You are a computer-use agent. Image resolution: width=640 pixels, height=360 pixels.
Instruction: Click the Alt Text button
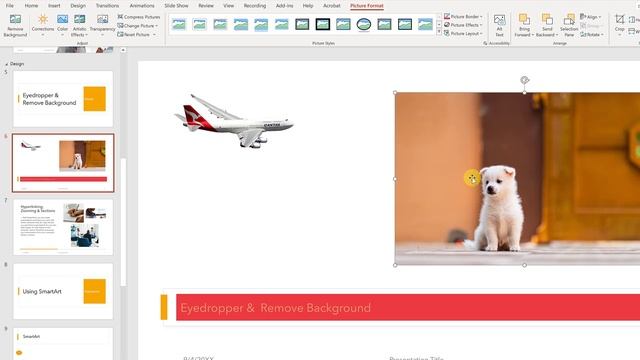tap(499, 25)
